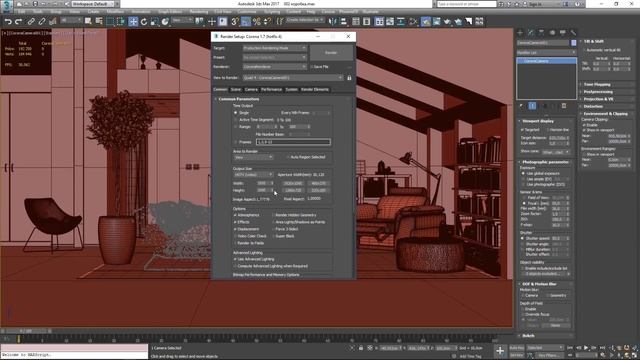
Task: Click the Play Animation button
Action: (x=586, y=348)
